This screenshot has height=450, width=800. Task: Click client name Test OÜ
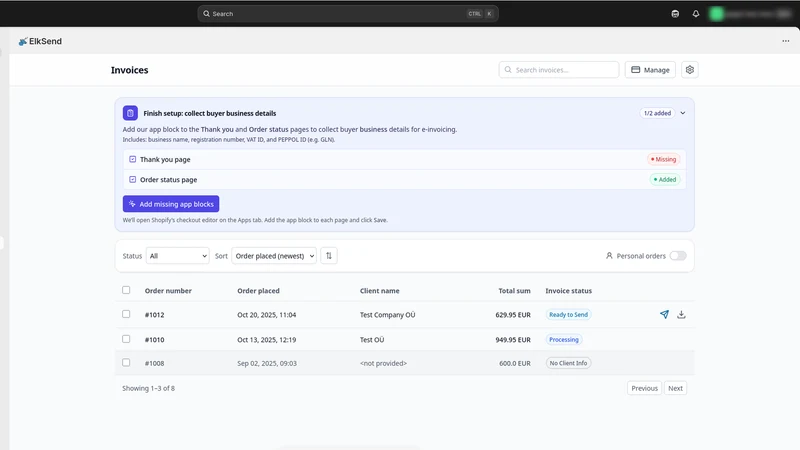(x=372, y=340)
